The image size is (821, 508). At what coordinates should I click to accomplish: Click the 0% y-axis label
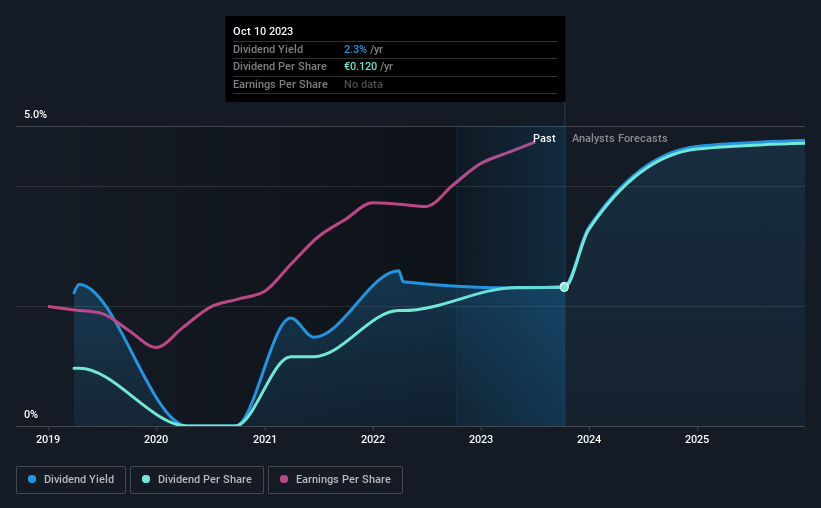pos(31,414)
